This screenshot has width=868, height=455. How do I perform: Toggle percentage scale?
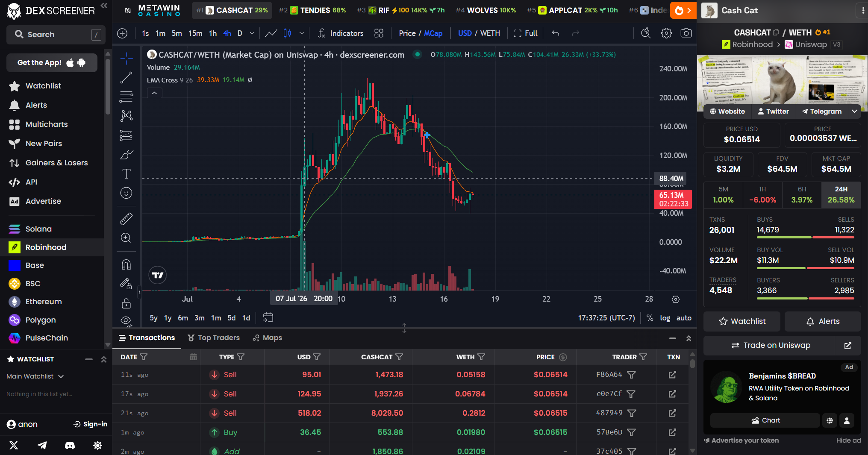click(650, 318)
